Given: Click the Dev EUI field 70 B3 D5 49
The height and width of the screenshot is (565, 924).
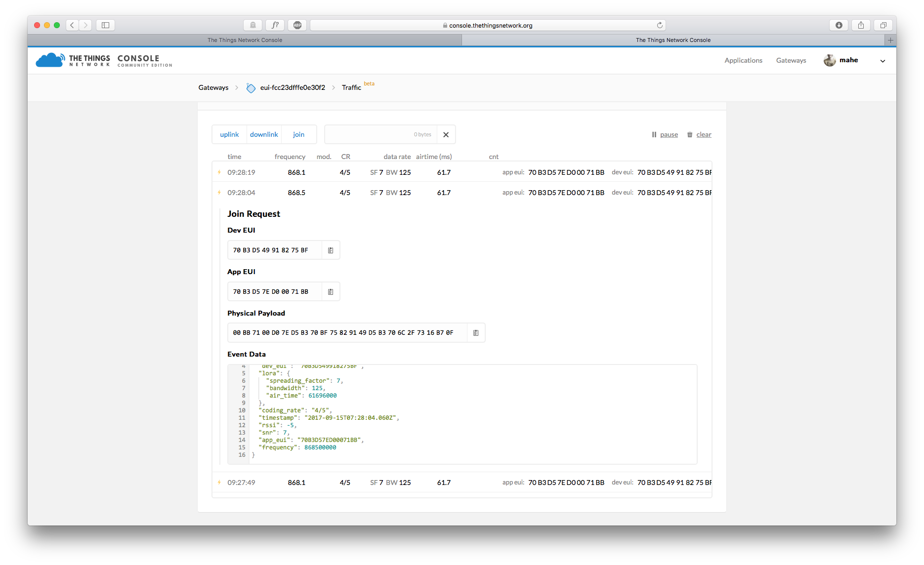Looking at the screenshot, I should (x=275, y=250).
